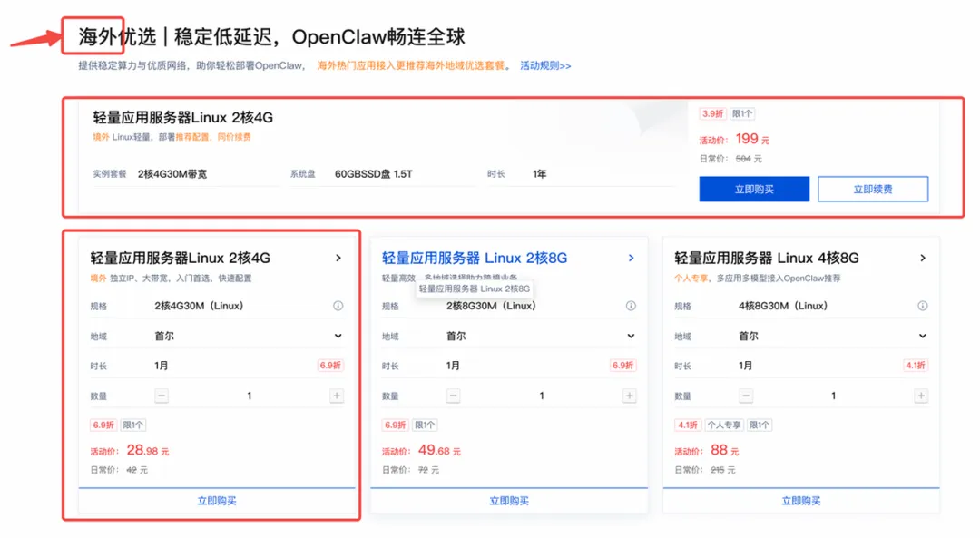Click the 3.9折 discount tag
The image size is (980, 538).
tap(712, 113)
